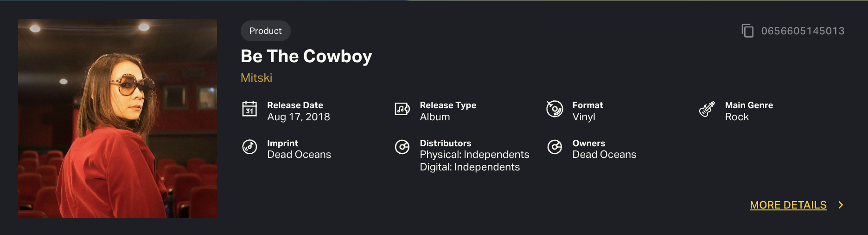
Task: Expand details with the right chevron arrow
Action: pyautogui.click(x=841, y=205)
